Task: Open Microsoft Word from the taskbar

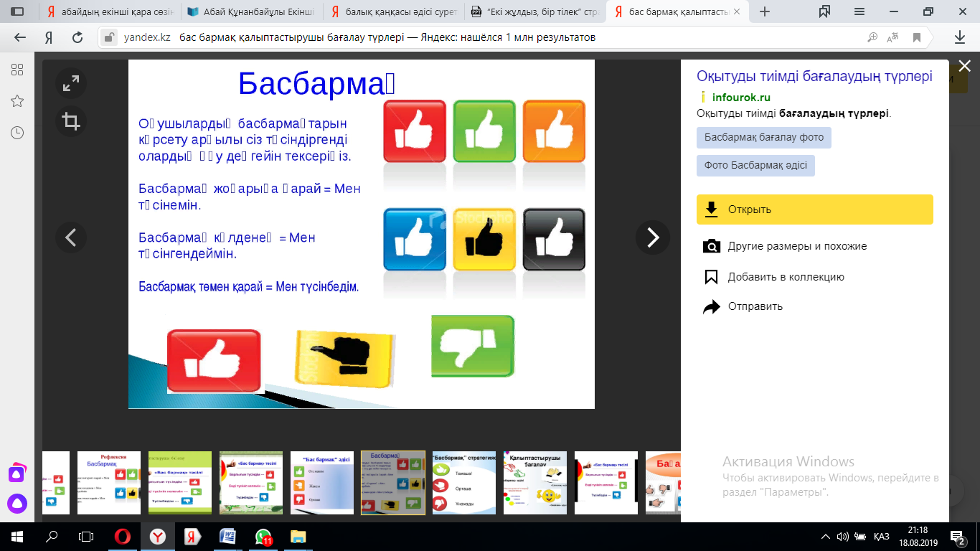Action: point(227,537)
